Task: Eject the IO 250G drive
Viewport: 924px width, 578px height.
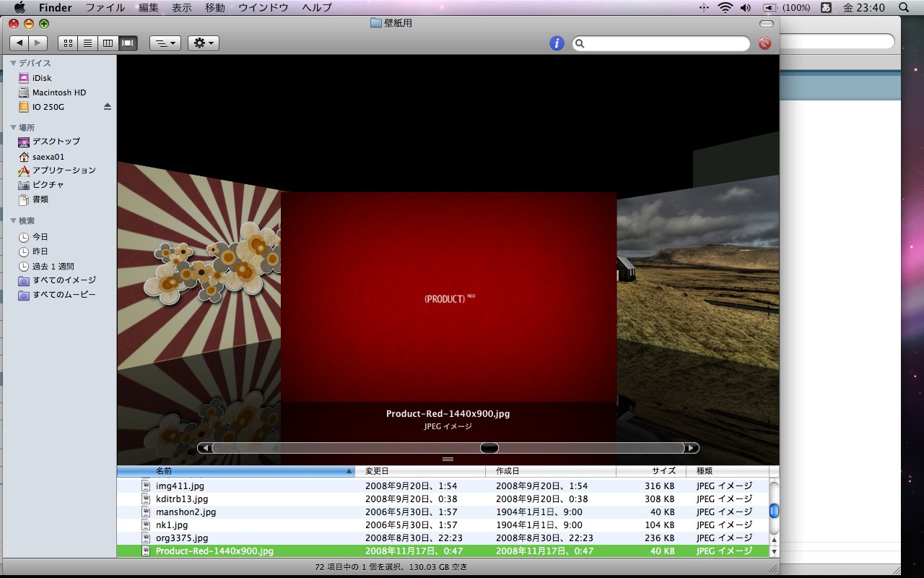Action: pyautogui.click(x=108, y=107)
